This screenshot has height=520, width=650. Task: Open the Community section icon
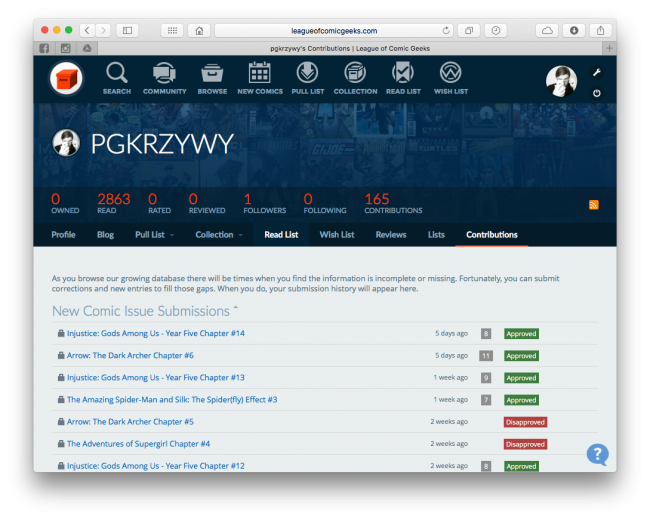pos(165,78)
